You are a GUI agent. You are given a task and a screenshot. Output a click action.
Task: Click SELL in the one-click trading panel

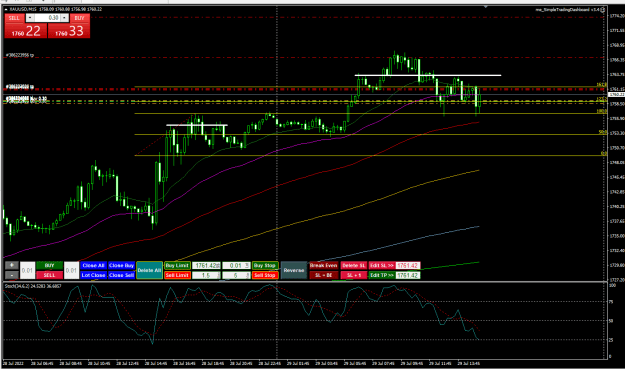pyautogui.click(x=14, y=18)
